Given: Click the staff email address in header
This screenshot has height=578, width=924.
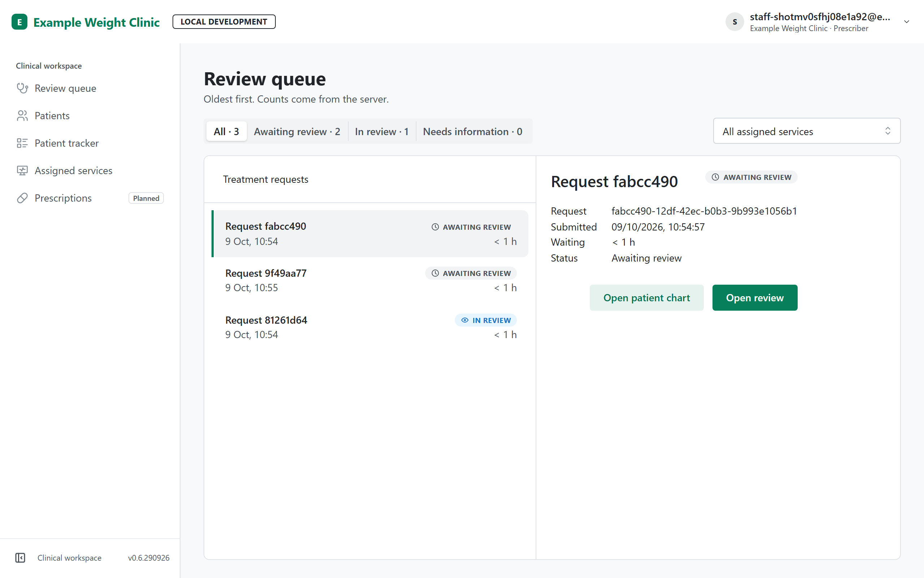Looking at the screenshot, I should tap(820, 17).
